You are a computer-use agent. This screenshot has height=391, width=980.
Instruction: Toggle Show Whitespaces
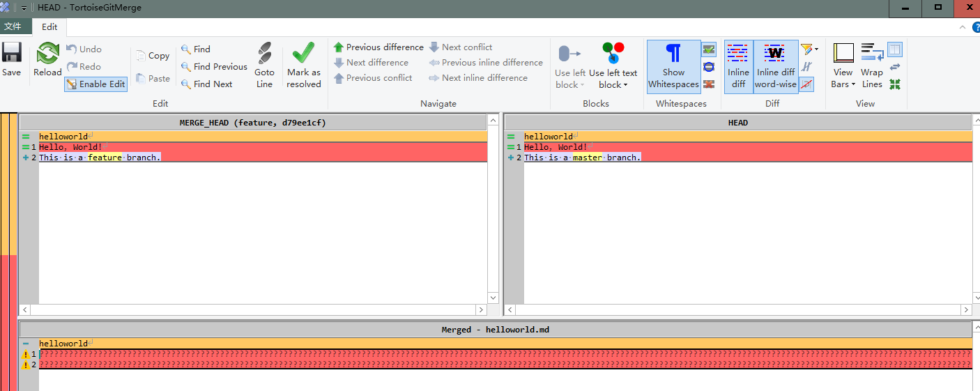pyautogui.click(x=673, y=66)
